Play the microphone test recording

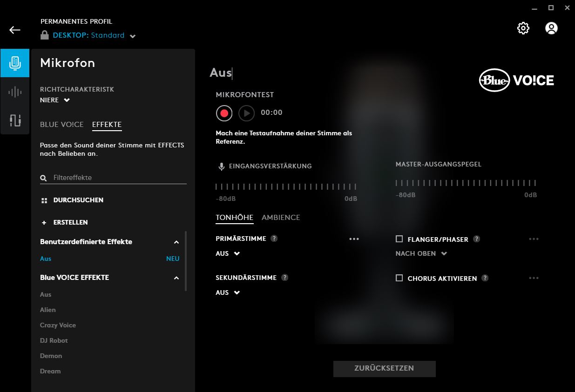point(246,113)
